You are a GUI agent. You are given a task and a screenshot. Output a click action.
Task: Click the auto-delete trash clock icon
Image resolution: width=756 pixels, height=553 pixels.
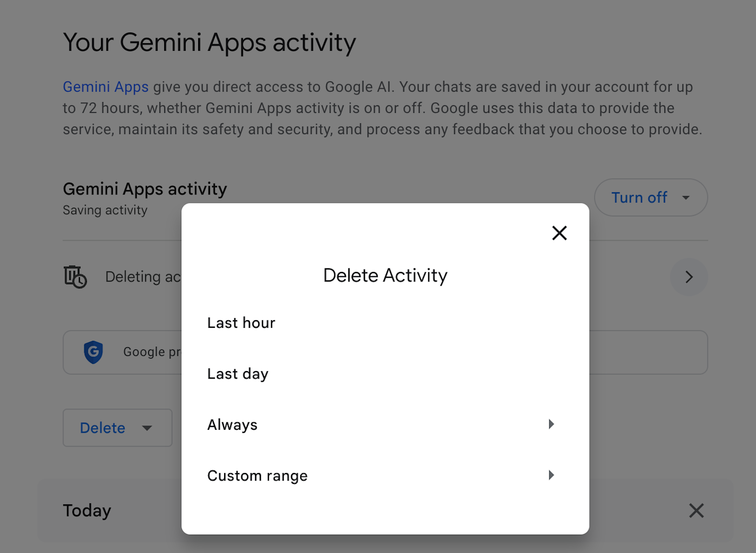tap(75, 276)
